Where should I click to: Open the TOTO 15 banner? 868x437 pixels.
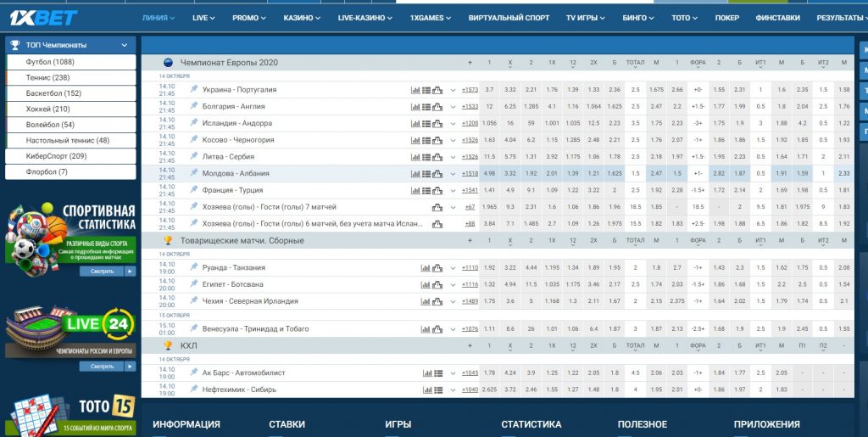pos(71,415)
